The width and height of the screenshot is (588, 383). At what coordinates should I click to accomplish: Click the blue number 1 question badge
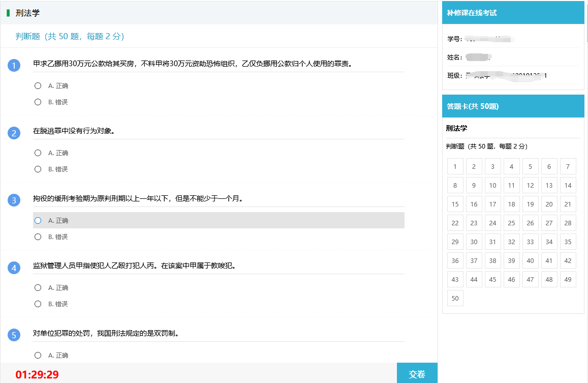14,66
